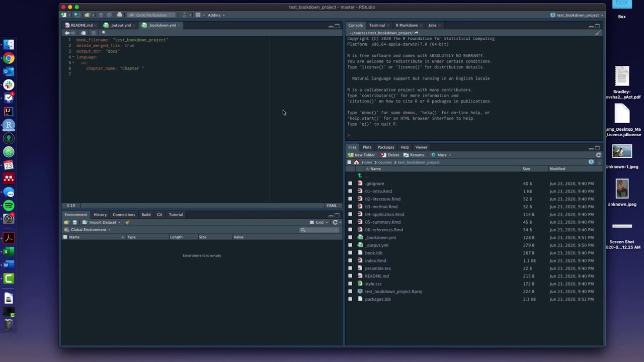Image resolution: width=644 pixels, height=362 pixels.
Task: Click the courses folder in Files breadcrumb
Action: click(385, 162)
